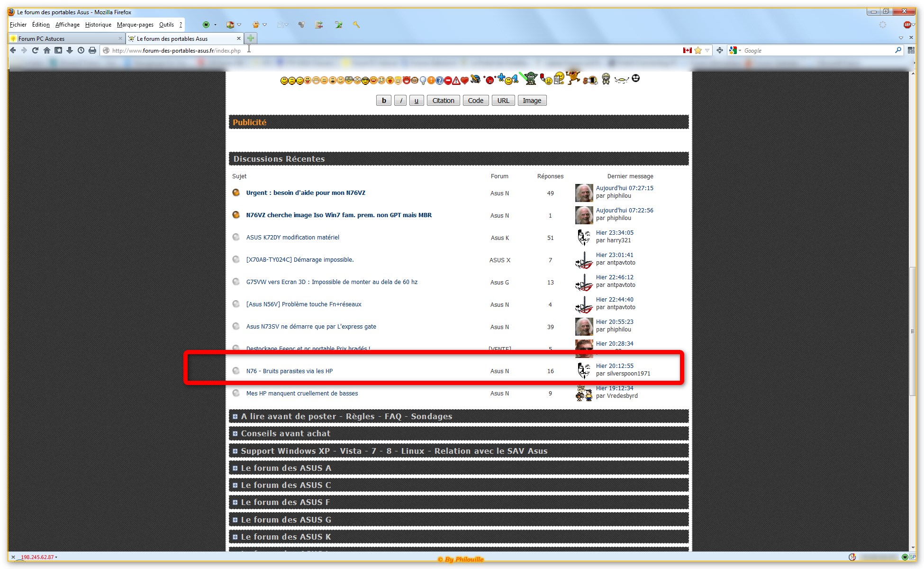Viewport: 924px width, 569px height.
Task: Open the Downloads arrow icon
Action: pos(70,50)
